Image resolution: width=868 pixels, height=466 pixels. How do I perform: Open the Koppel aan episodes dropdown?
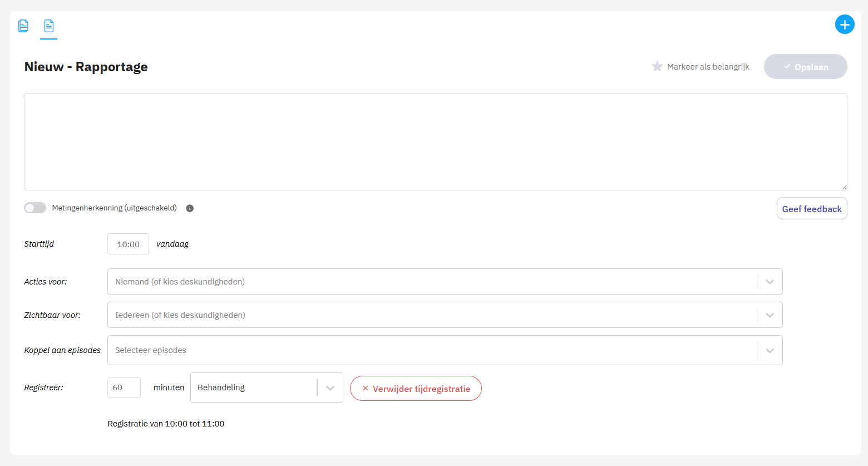click(x=770, y=351)
